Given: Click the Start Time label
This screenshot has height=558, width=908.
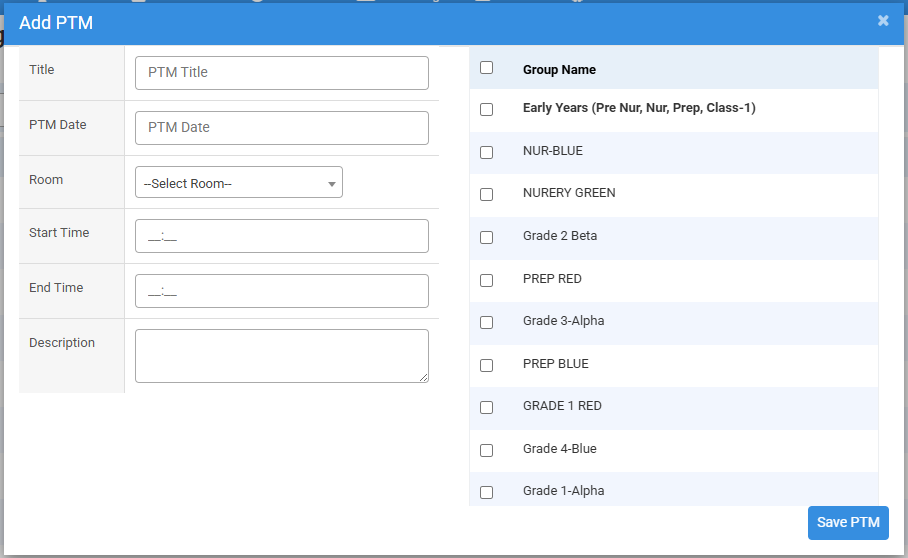Looking at the screenshot, I should click(59, 233).
